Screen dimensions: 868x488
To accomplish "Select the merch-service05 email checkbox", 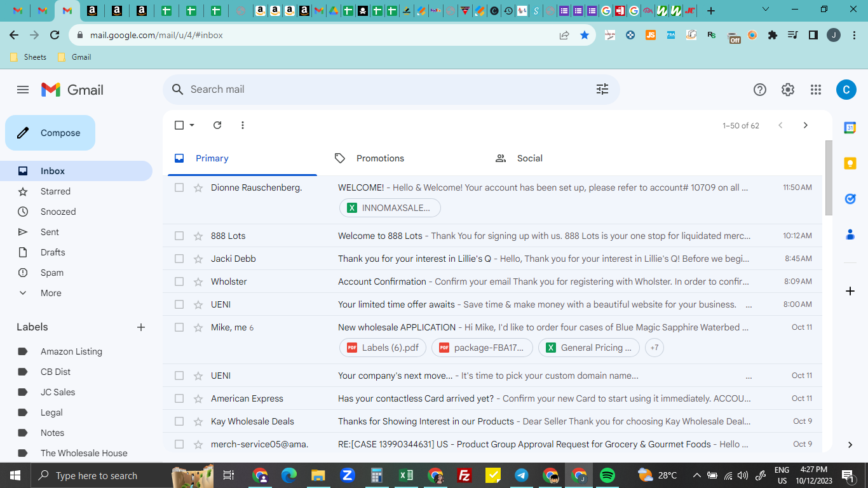I will tap(179, 444).
